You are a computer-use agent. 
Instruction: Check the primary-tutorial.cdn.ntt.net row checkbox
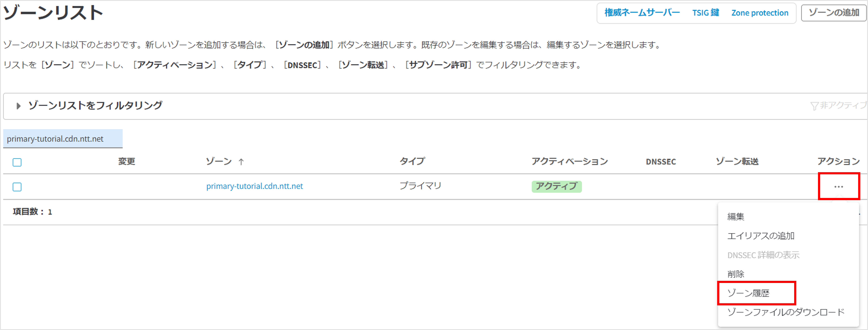(17, 187)
